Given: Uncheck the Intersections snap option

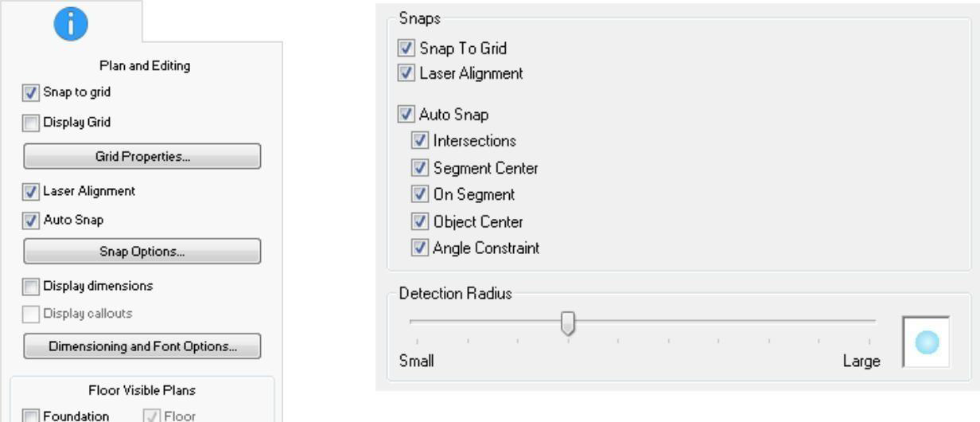Looking at the screenshot, I should (x=421, y=141).
